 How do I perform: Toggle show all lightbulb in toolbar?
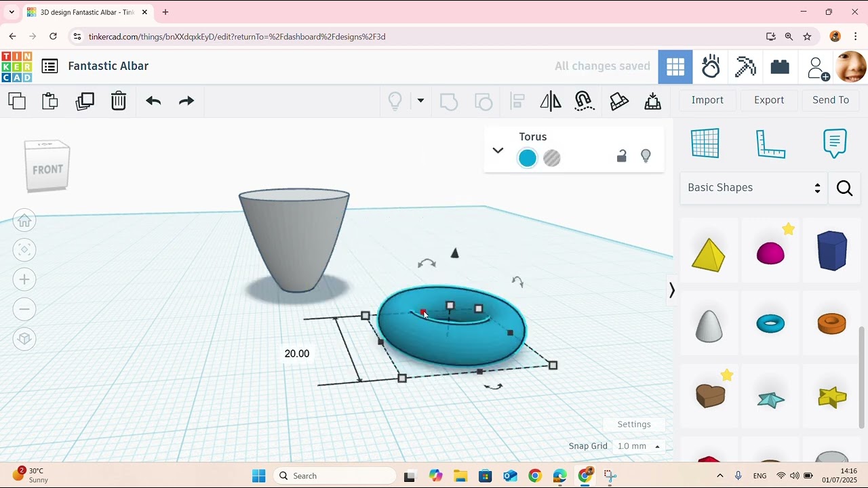pyautogui.click(x=395, y=101)
